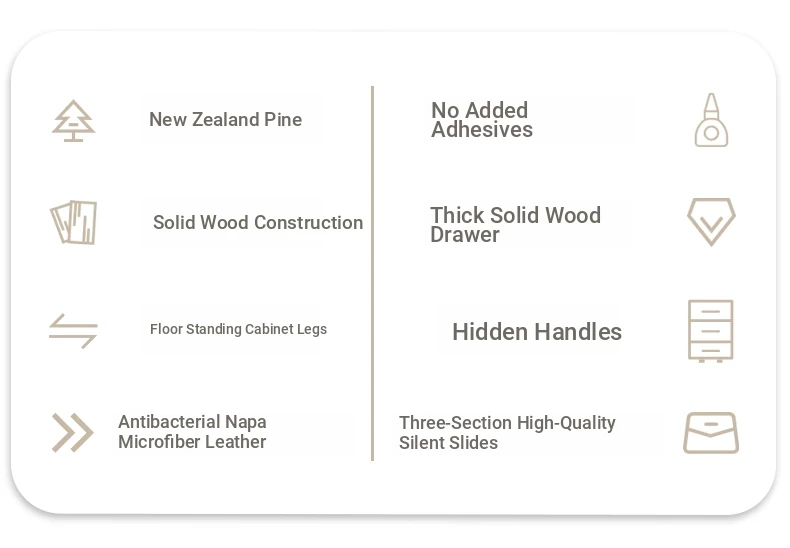The width and height of the screenshot is (790, 548).
Task: Click the double chevron arrows icon
Action: click(x=73, y=433)
